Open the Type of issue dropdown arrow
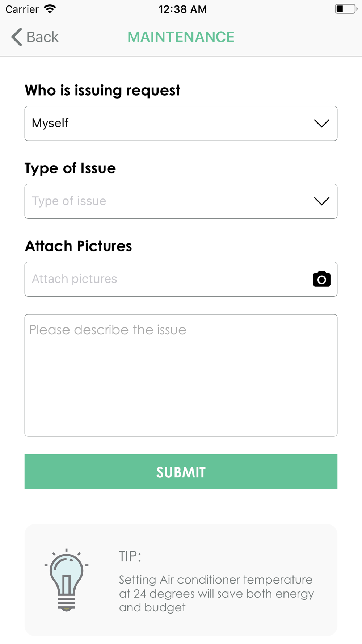 click(x=321, y=201)
